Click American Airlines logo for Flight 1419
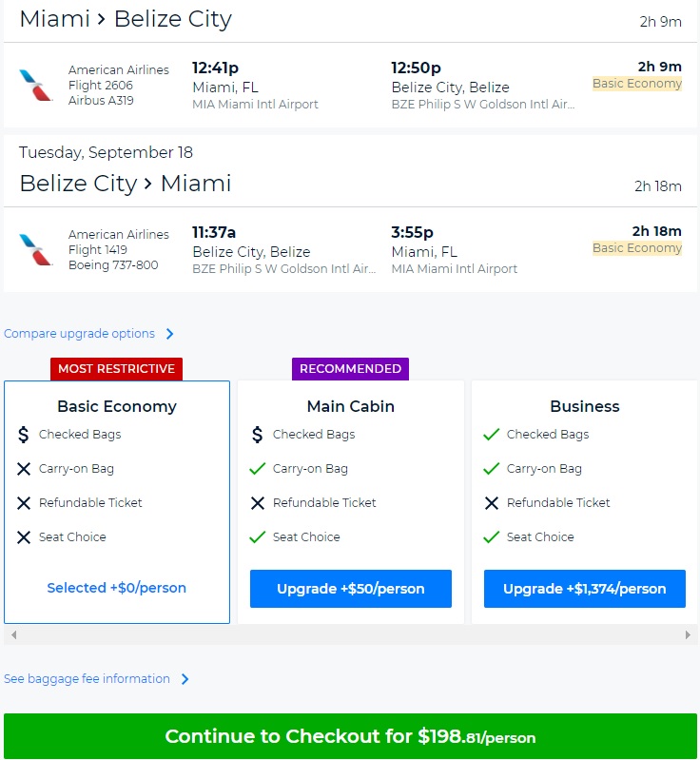The width and height of the screenshot is (700, 760). (36, 250)
